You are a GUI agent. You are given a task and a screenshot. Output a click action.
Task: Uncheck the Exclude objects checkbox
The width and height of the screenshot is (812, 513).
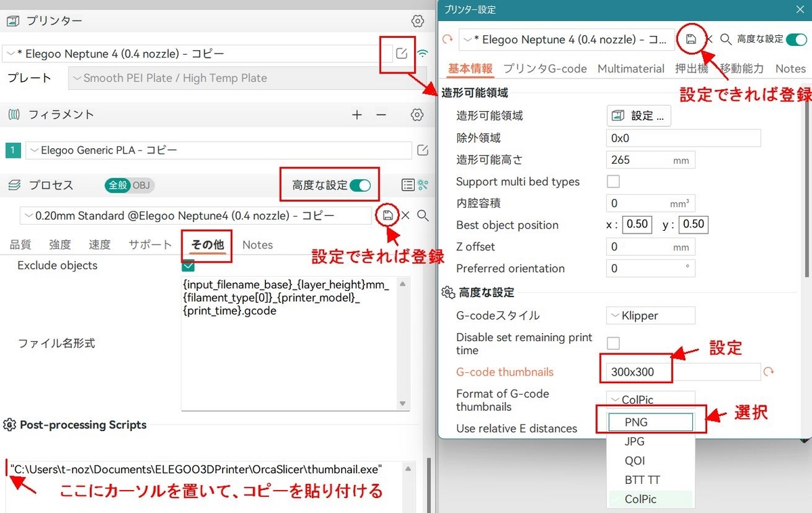click(x=188, y=265)
